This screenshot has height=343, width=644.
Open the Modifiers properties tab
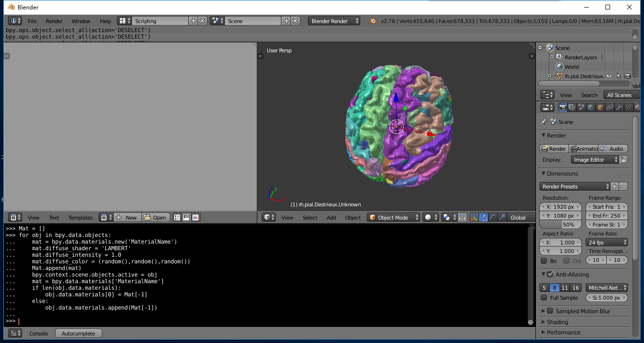point(619,107)
